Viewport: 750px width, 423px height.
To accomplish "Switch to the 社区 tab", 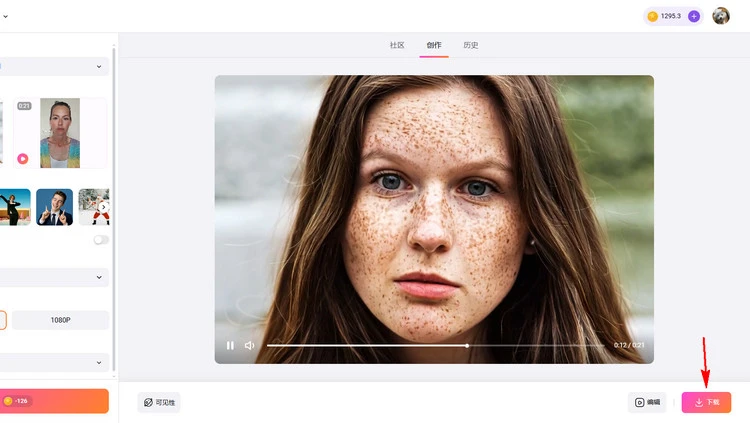I will [x=397, y=45].
